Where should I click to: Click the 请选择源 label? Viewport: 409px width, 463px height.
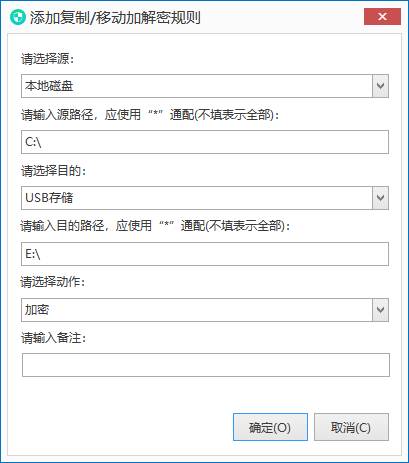coord(47,59)
